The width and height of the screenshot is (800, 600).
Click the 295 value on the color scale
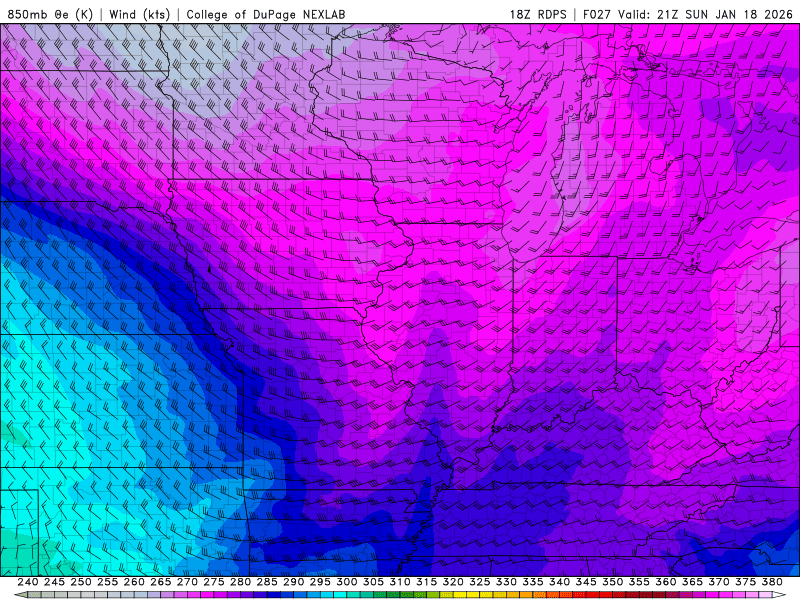click(320, 582)
